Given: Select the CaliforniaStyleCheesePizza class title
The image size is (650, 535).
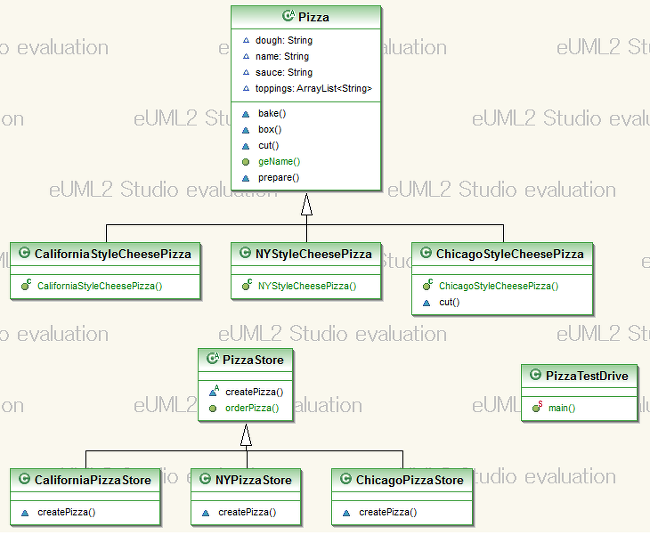Looking at the screenshot, I should click(113, 254).
